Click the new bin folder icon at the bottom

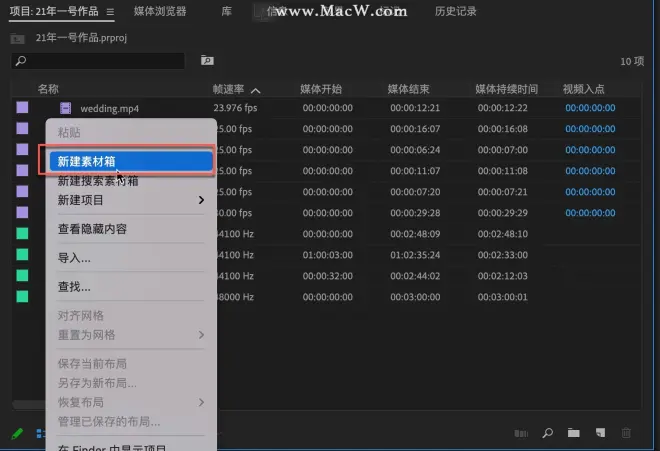(574, 433)
